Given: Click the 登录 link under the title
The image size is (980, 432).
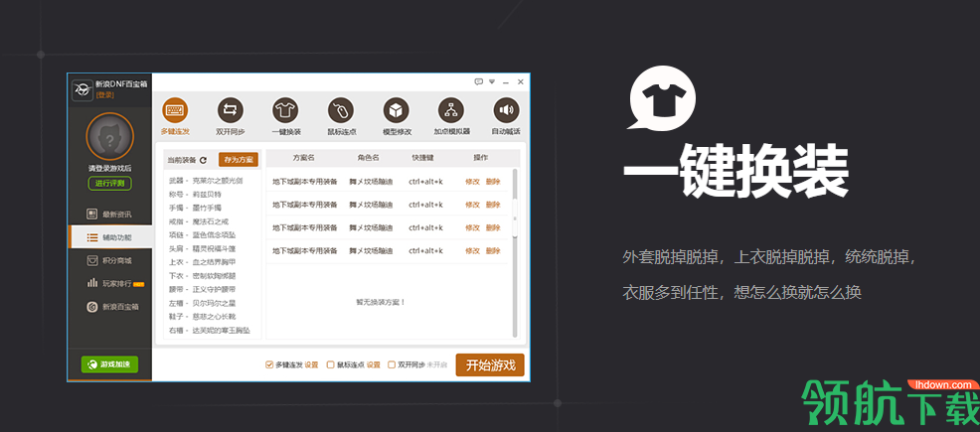Looking at the screenshot, I should (105, 95).
